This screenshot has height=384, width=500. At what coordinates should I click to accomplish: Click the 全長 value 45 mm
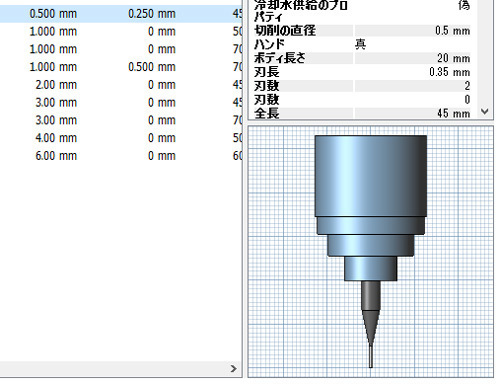tap(412, 113)
